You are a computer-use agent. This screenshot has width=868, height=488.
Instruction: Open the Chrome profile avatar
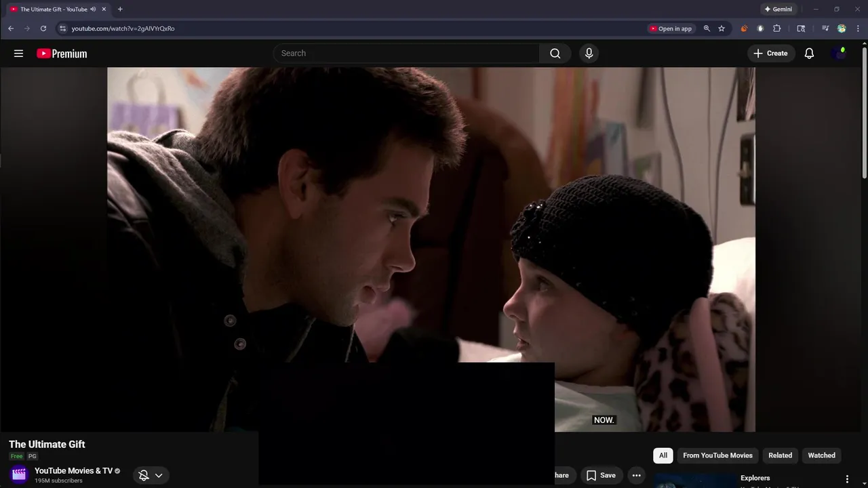pyautogui.click(x=842, y=28)
